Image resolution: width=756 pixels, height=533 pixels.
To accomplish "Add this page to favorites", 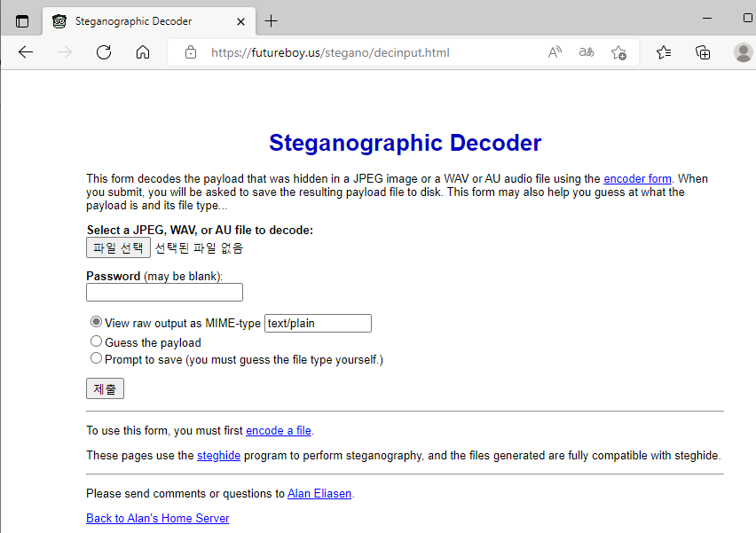I will tap(618, 52).
